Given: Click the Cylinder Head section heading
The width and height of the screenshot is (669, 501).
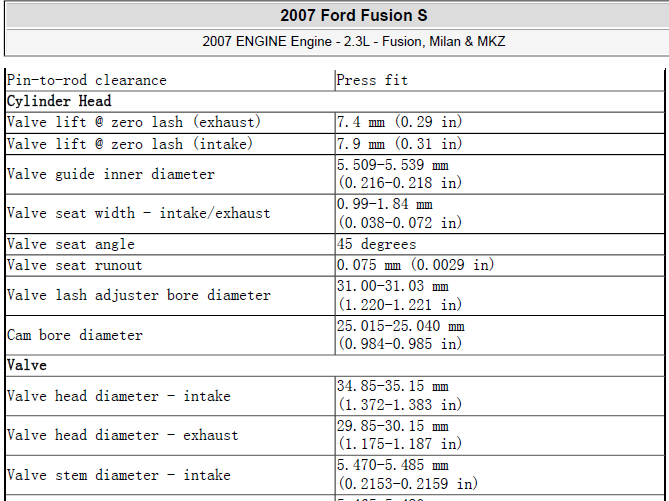Looking at the screenshot, I should (59, 101).
